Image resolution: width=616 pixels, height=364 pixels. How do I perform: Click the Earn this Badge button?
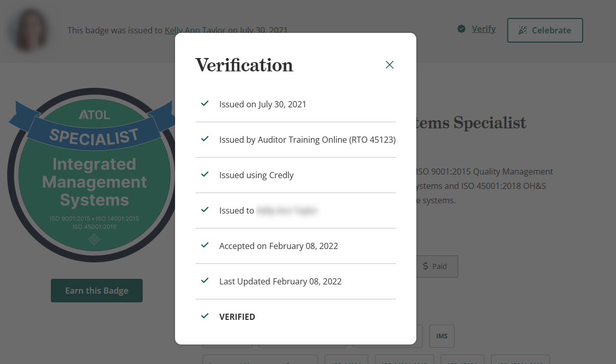point(97,290)
